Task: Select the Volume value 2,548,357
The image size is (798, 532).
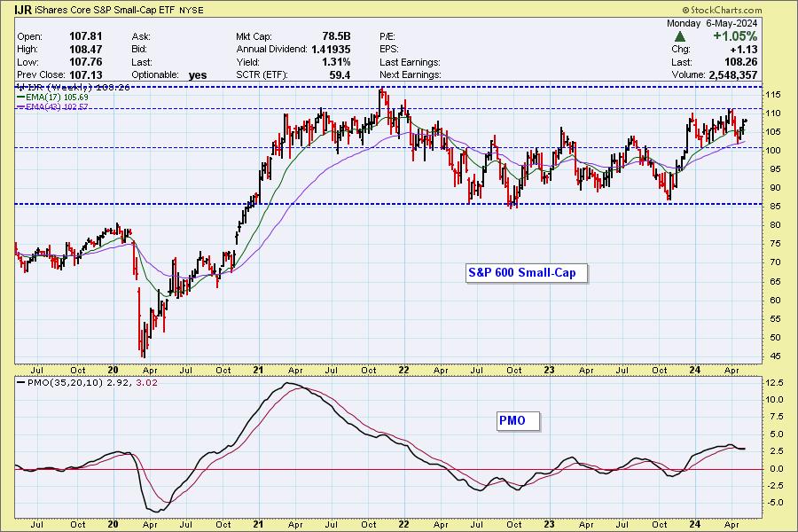Action: [733, 74]
